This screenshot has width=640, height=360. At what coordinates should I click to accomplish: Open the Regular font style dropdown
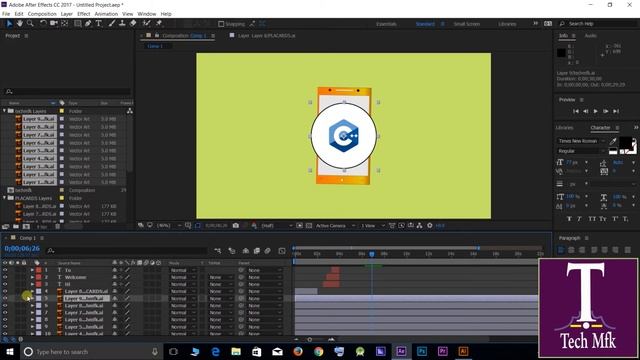pyautogui.click(x=581, y=151)
